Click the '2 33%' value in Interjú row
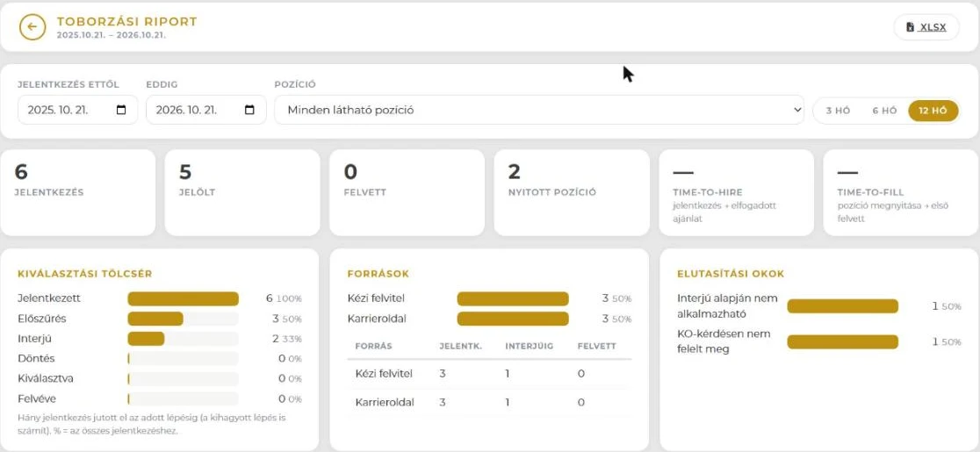 coord(287,339)
